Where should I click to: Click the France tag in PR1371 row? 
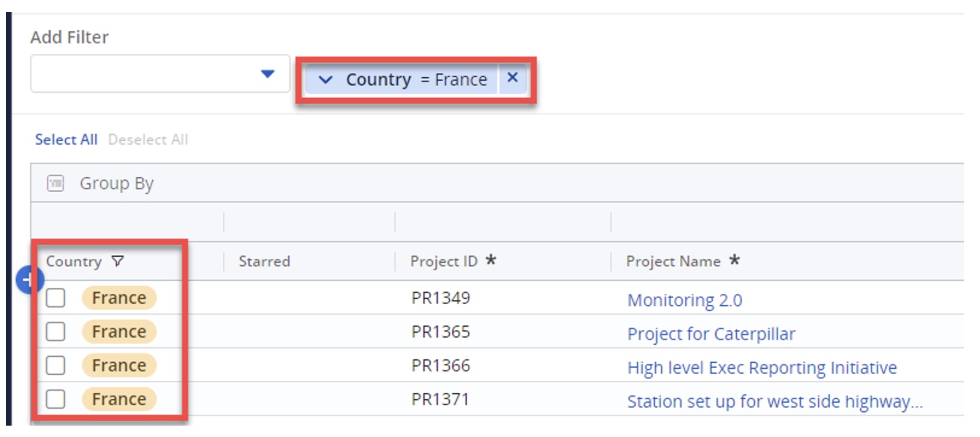point(119,399)
